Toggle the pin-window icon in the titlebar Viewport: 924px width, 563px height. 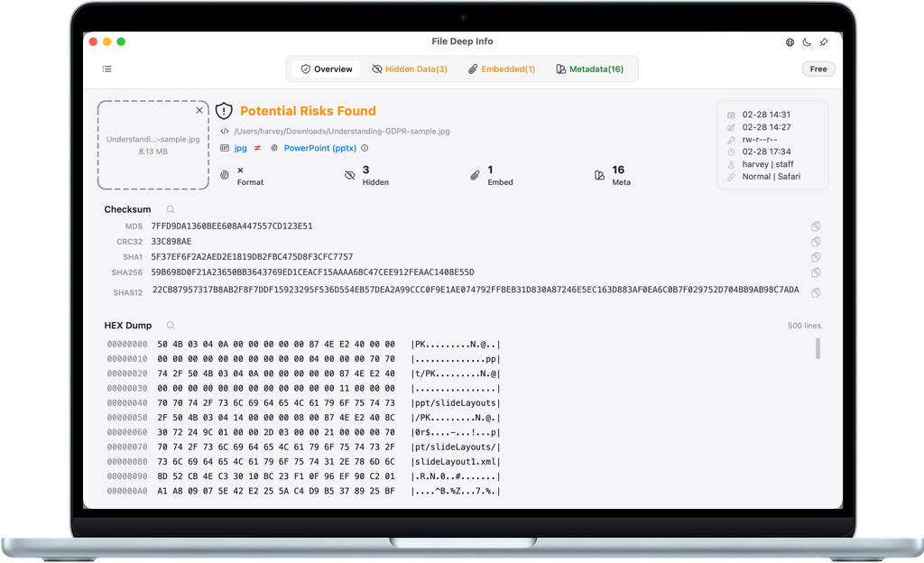pos(824,42)
